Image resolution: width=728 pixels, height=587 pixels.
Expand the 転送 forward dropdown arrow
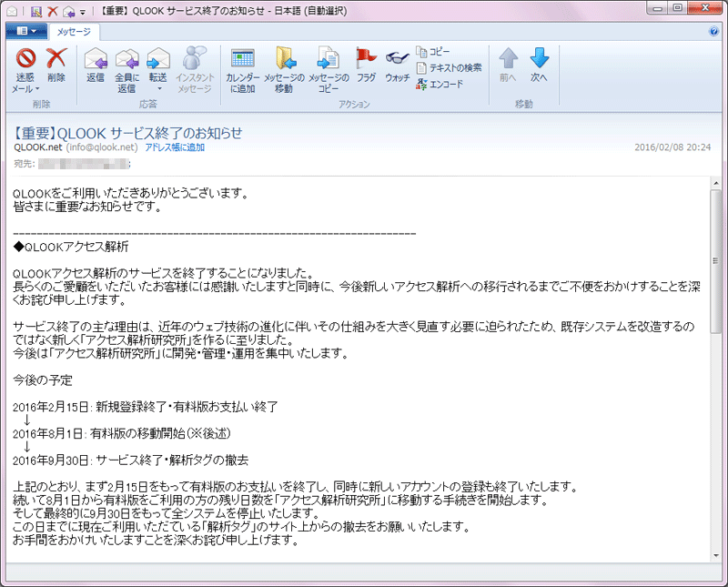pos(158,89)
